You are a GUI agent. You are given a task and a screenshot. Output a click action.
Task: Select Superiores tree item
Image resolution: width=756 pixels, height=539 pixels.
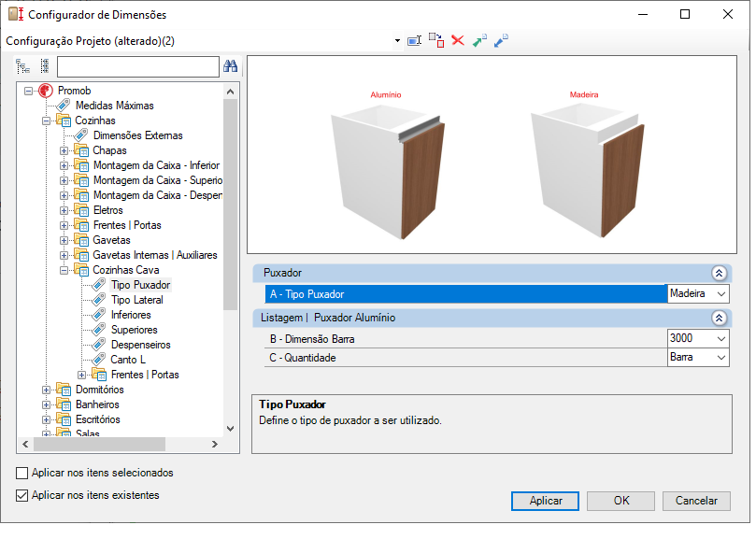coord(134,330)
